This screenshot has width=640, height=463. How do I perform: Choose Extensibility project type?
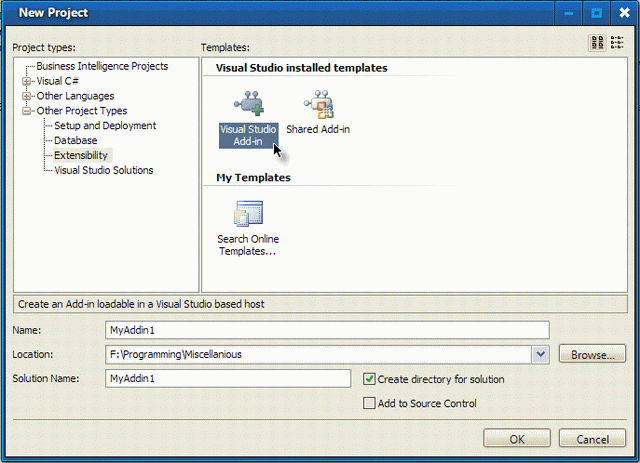(x=81, y=156)
